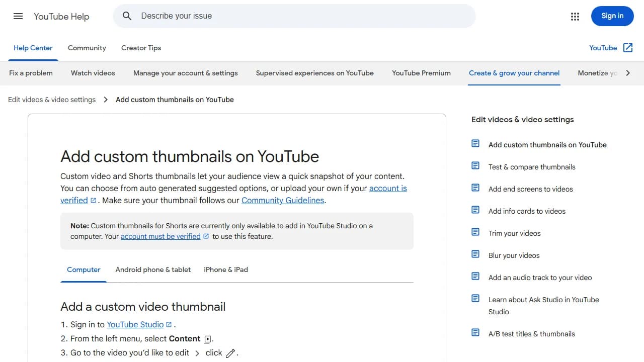Open the hamburger main menu

click(x=18, y=16)
